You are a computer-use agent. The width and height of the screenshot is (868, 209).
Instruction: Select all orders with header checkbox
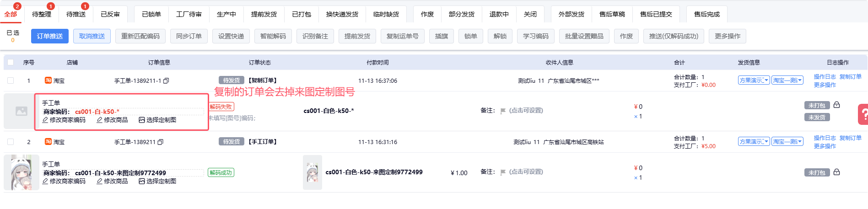[x=11, y=62]
